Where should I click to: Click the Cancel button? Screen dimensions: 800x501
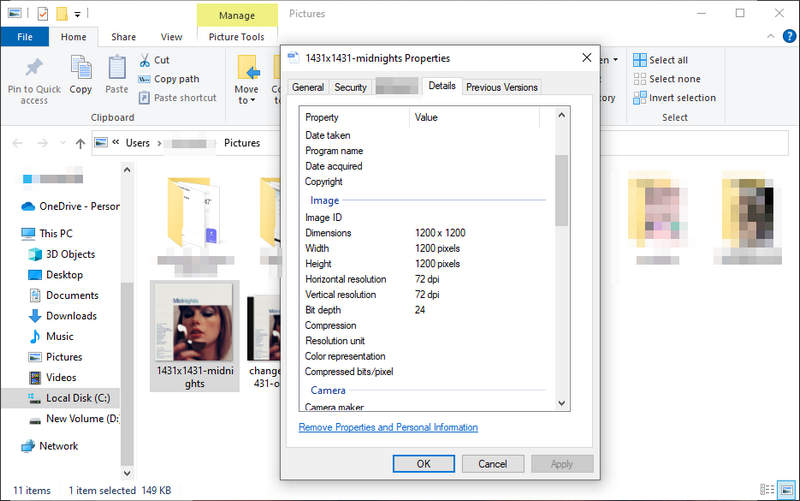[492, 464]
